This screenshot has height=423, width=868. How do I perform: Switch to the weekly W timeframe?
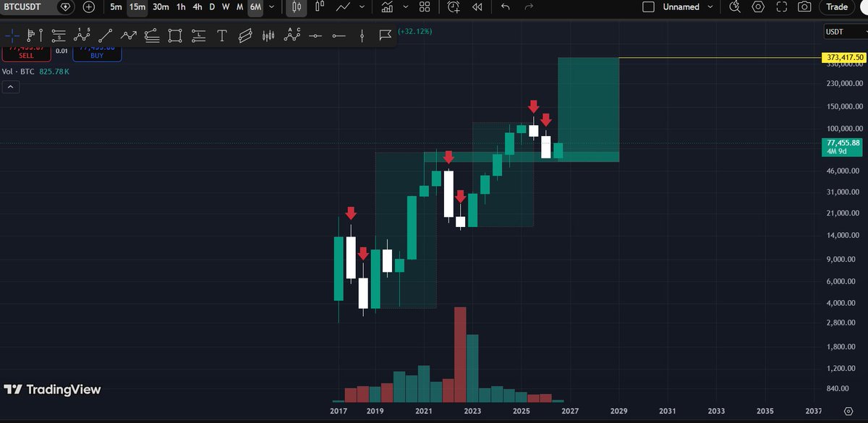point(226,7)
